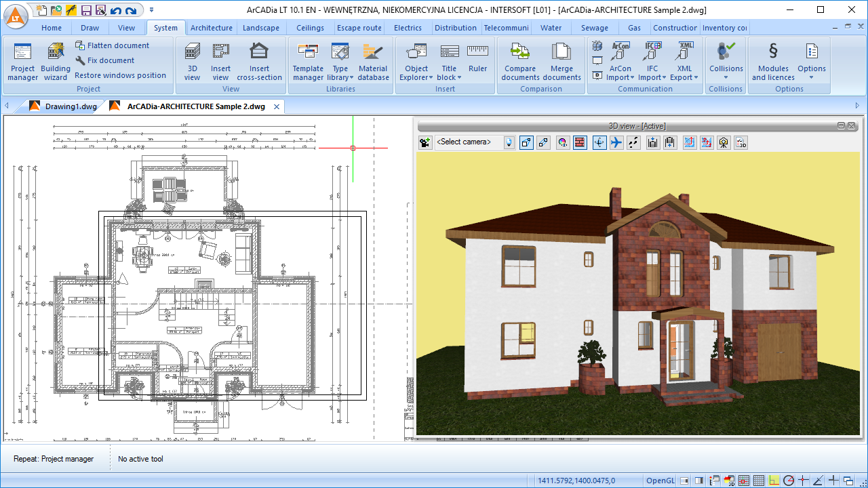This screenshot has height=488, width=868.
Task: Click the add camera icon in 3D view
Action: pyautogui.click(x=425, y=142)
